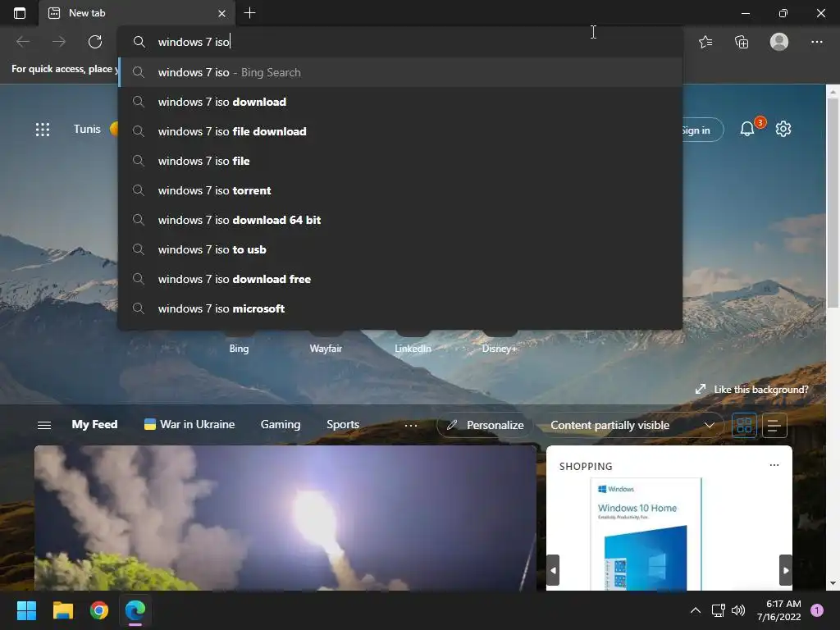Open Shopping card options ellipsis
840x630 pixels.
[x=774, y=465]
